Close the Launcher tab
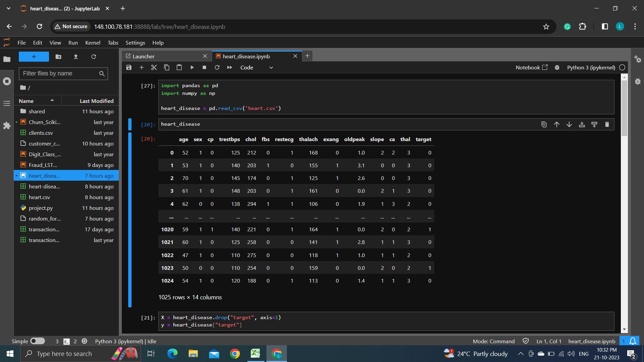Image resolution: width=644 pixels, height=362 pixels. pos(205,56)
